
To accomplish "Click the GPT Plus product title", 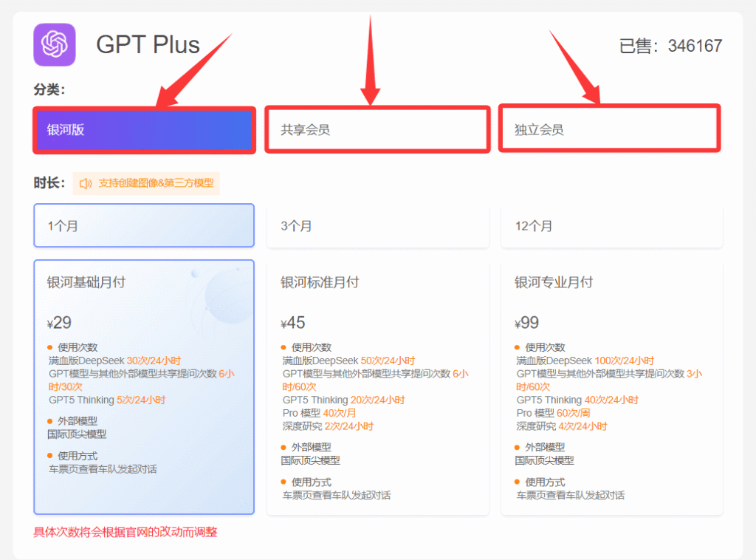I will pos(148,45).
